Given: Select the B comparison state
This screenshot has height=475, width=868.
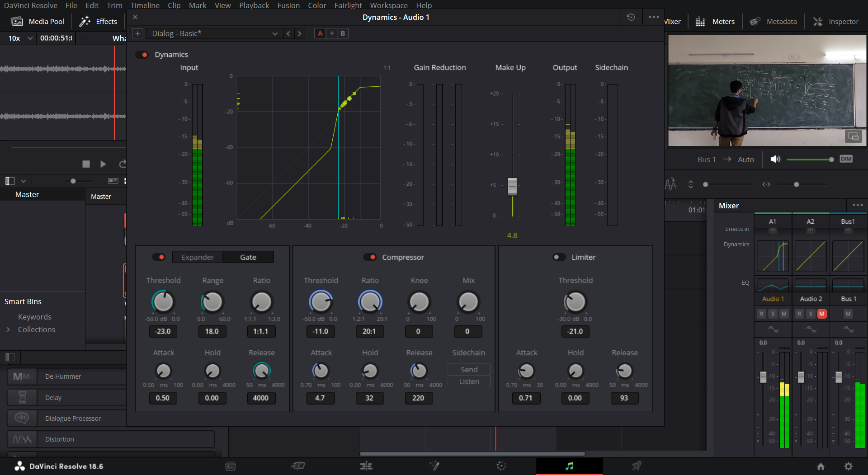Looking at the screenshot, I should 343,33.
